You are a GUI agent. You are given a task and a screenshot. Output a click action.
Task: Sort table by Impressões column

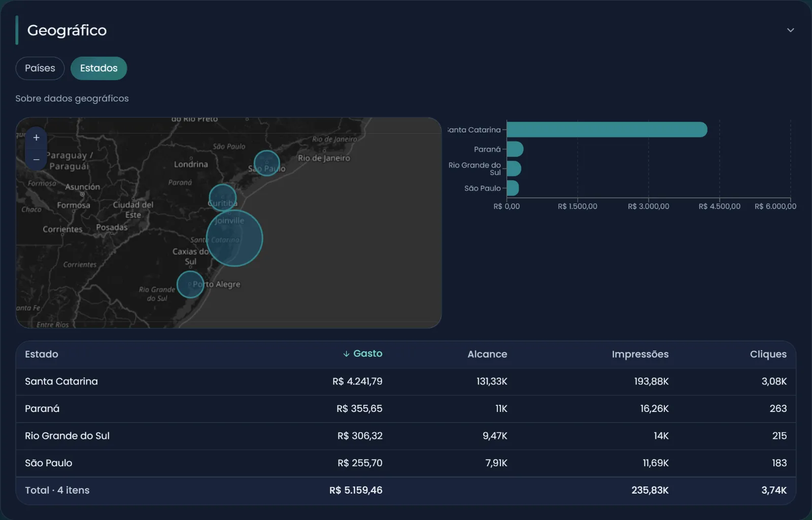640,354
